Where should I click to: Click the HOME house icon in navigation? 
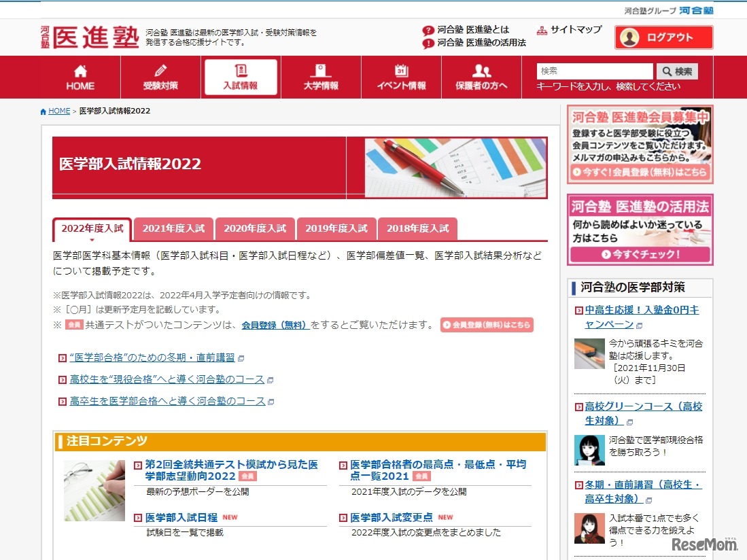pyautogui.click(x=80, y=70)
